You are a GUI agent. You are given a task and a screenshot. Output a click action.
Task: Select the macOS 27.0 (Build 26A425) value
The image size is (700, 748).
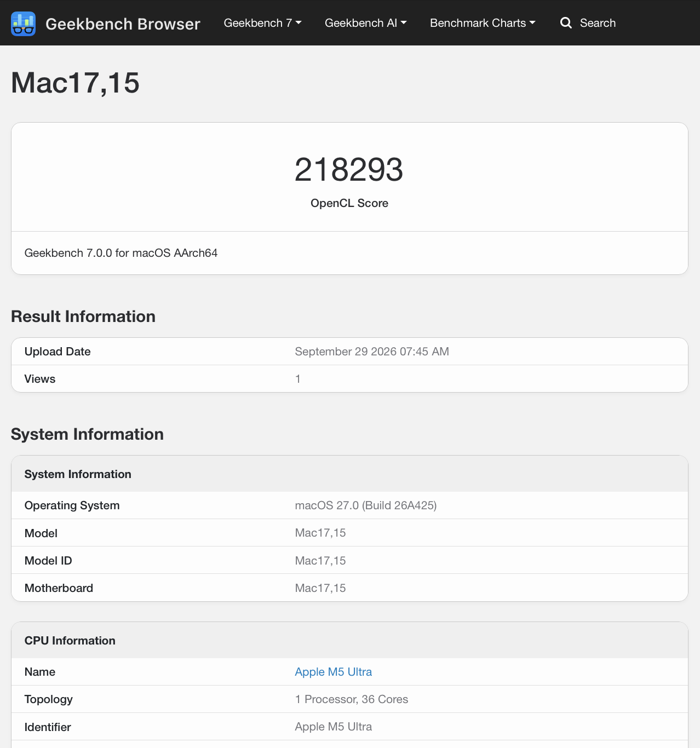366,505
